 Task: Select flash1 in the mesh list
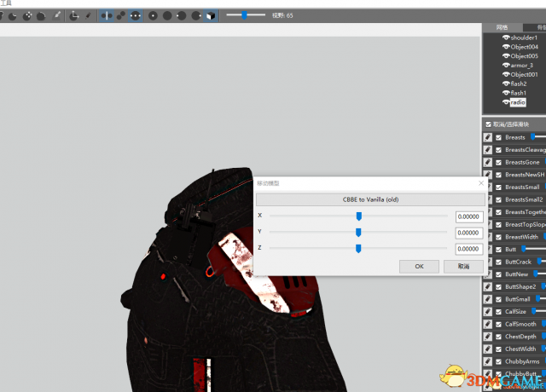pos(518,93)
